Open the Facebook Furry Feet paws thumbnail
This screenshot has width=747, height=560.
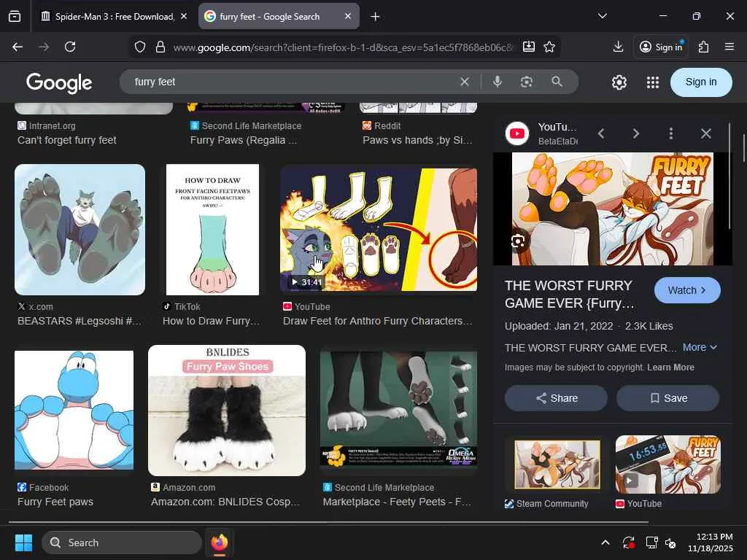coord(74,411)
